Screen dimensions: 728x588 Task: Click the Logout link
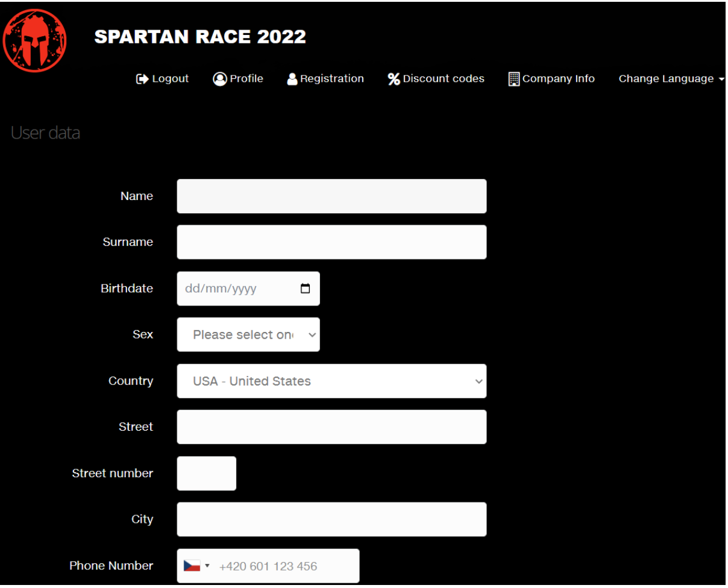click(x=170, y=79)
